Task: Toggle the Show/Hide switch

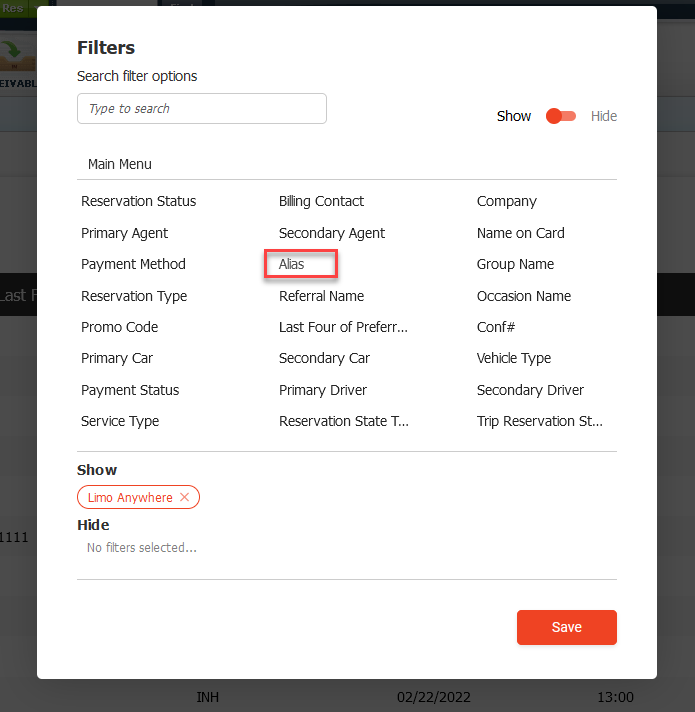Action: tap(561, 116)
